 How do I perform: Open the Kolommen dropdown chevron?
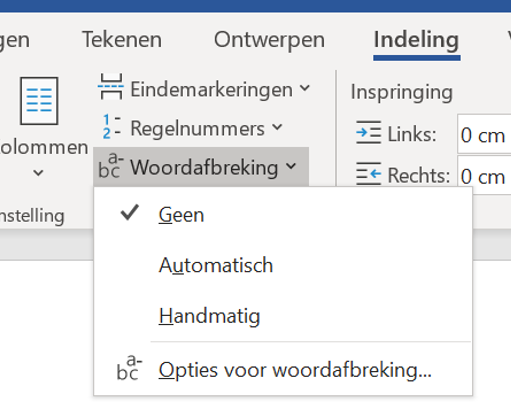coord(38,173)
